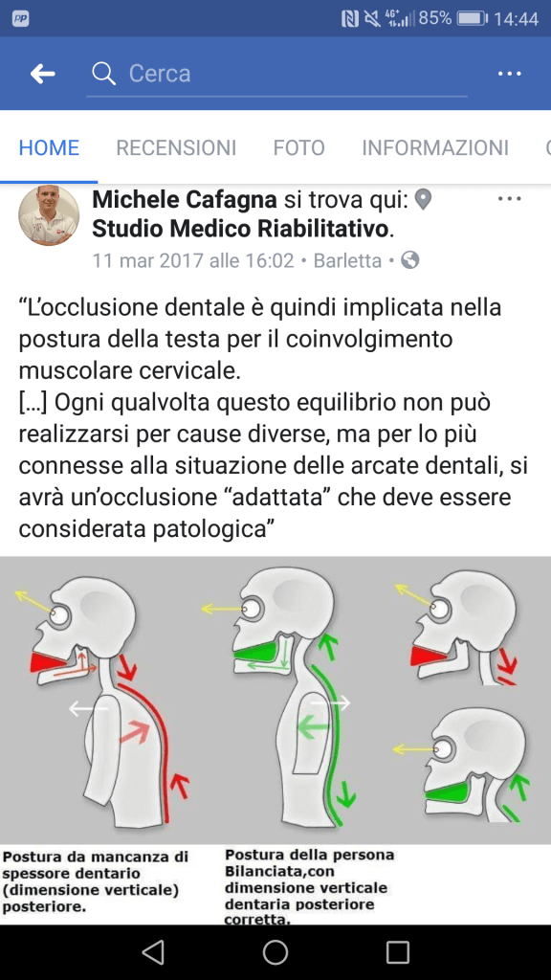The width and height of the screenshot is (551, 980).
Task: Open Michele Cafagna's profile name link
Action: tap(185, 200)
